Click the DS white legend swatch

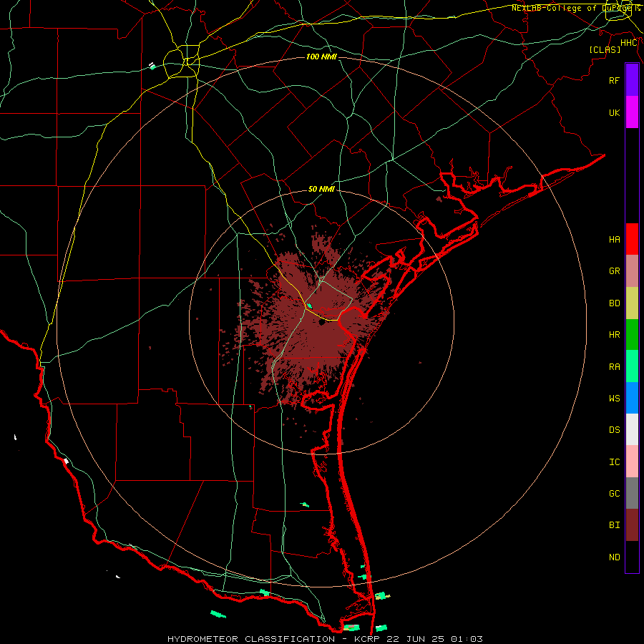coord(632,429)
